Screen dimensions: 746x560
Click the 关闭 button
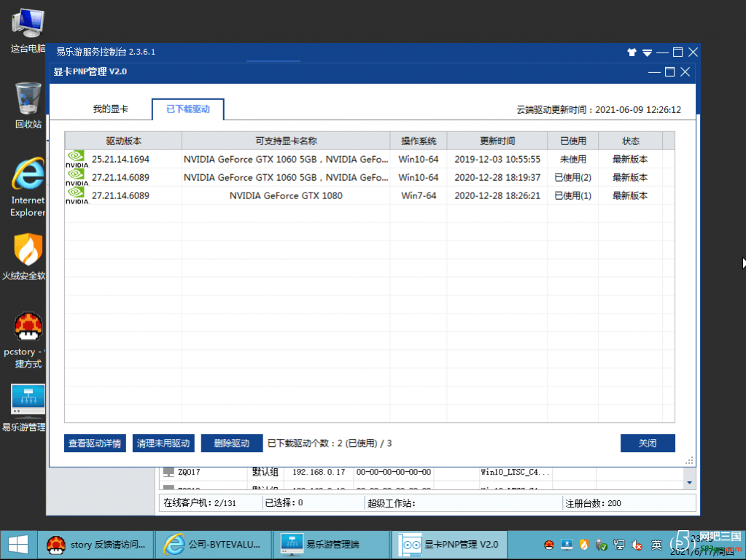648,443
